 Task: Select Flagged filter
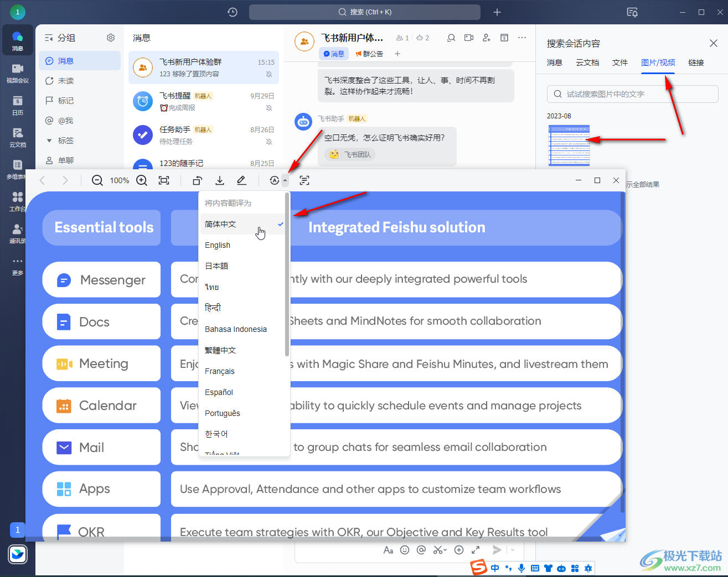coord(80,101)
